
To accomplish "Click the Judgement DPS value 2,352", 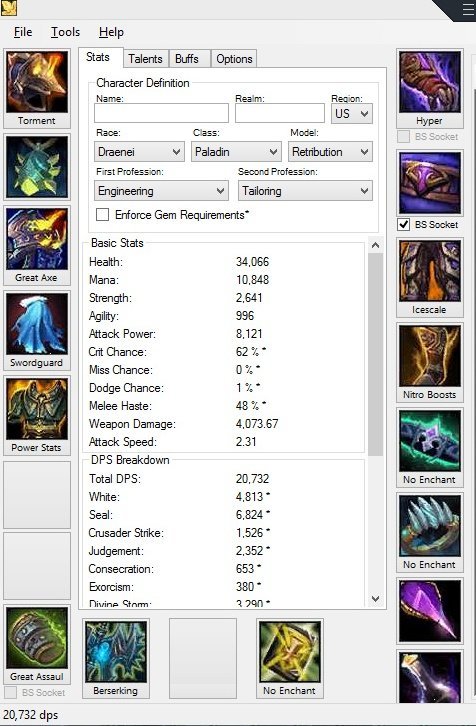I will click(252, 551).
